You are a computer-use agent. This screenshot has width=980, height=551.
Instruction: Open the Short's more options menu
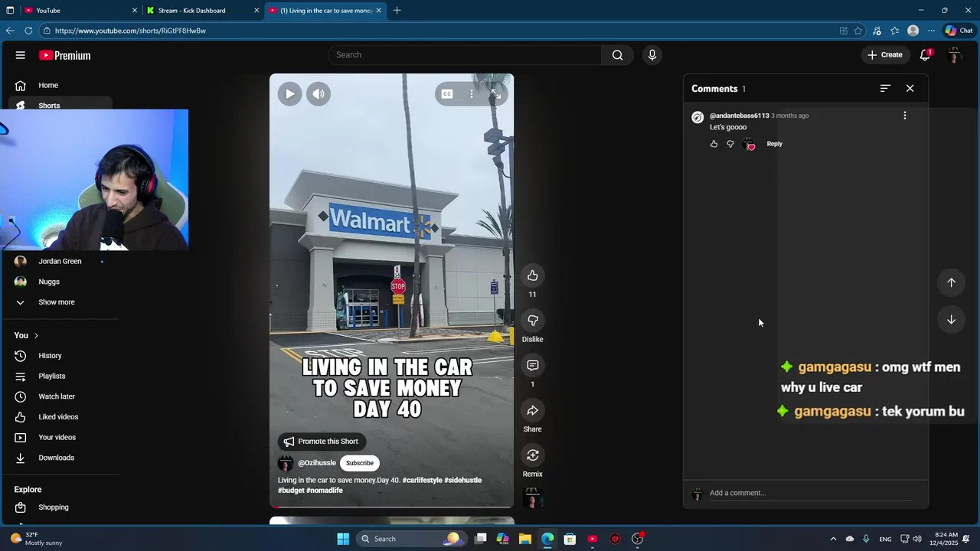click(472, 94)
